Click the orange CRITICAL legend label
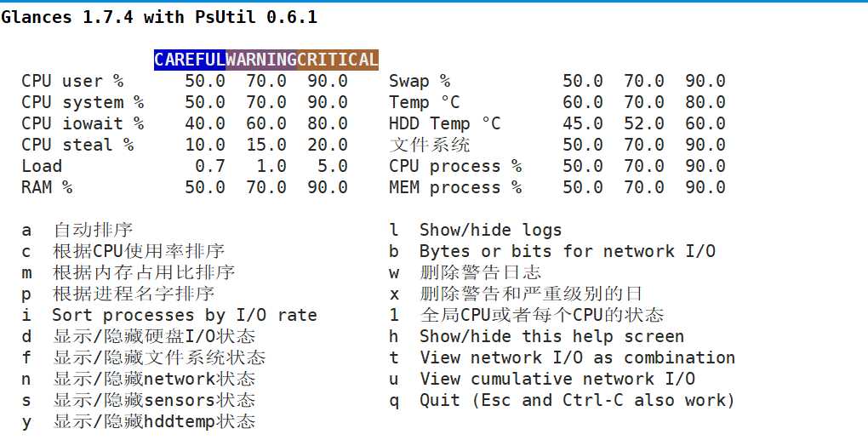Viewport: 868px width, 440px height. pos(338,60)
